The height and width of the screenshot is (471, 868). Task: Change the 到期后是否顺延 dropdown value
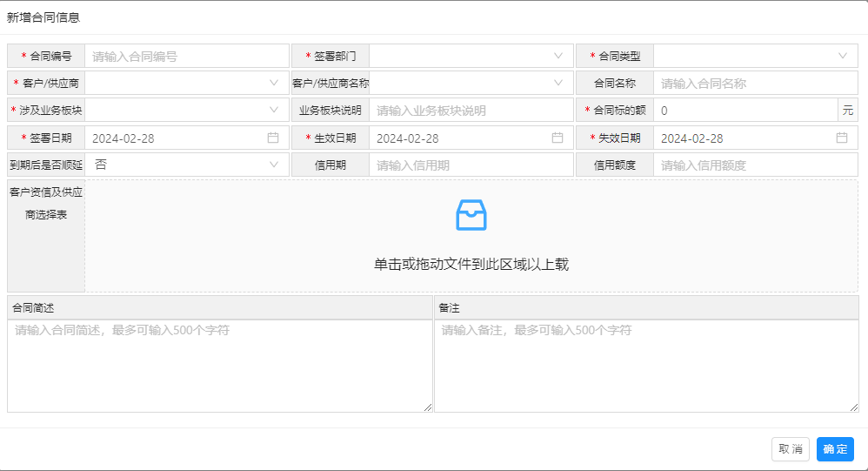click(186, 165)
